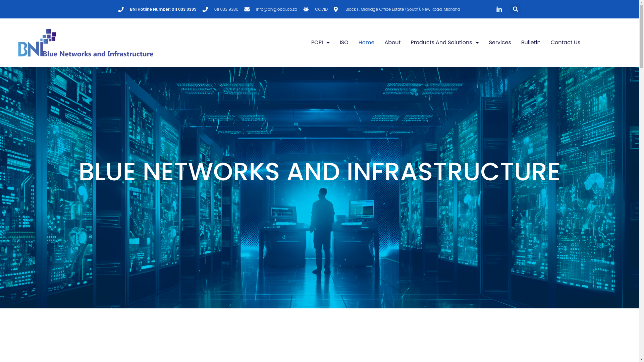Click the LinkedIn icon in top bar
This screenshot has height=362, width=644.
(499, 9)
